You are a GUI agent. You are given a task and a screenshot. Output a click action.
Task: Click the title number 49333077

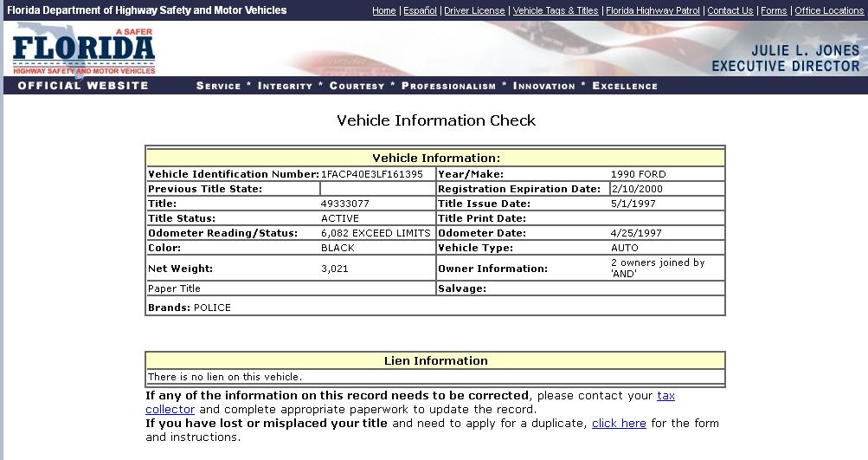[345, 204]
